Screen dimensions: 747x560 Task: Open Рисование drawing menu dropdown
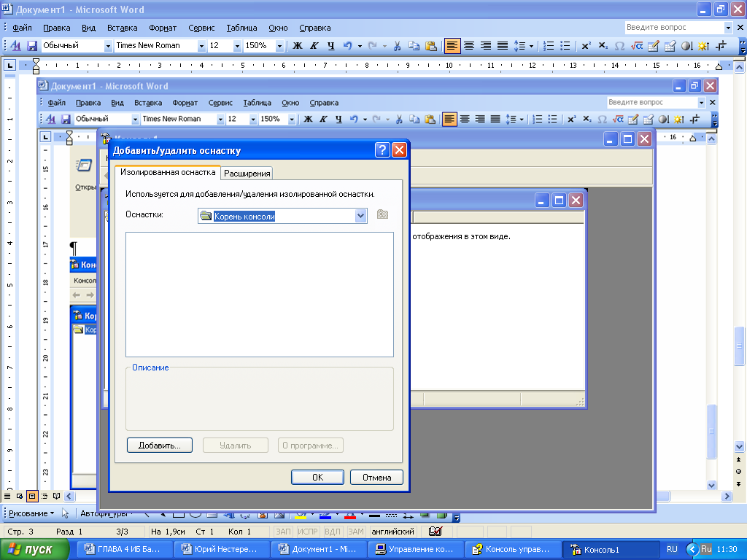pos(31,513)
